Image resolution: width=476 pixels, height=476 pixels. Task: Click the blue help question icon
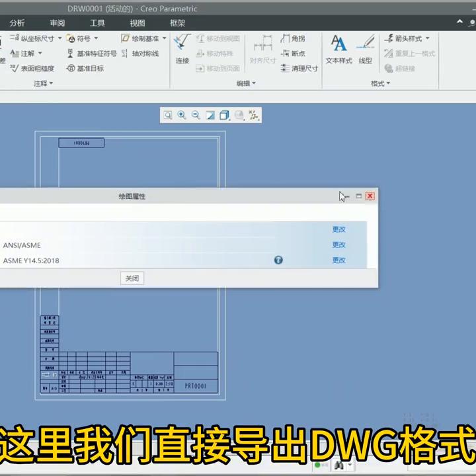(x=278, y=260)
